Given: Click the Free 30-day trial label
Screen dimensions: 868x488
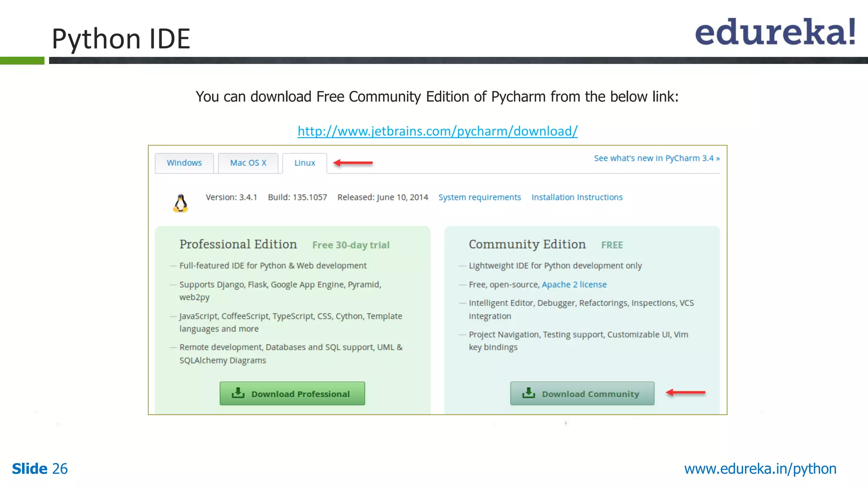Looking at the screenshot, I should click(x=351, y=245).
